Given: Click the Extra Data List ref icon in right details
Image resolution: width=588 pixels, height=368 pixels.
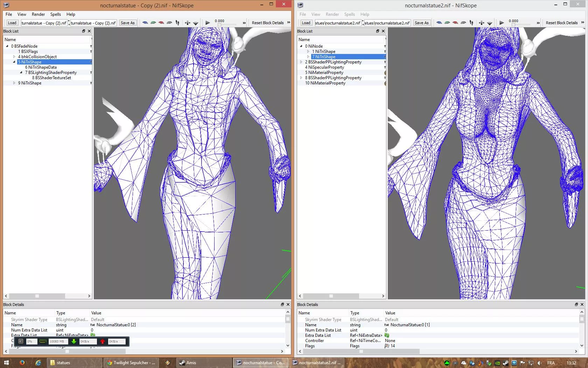Looking at the screenshot, I should coord(387,335).
